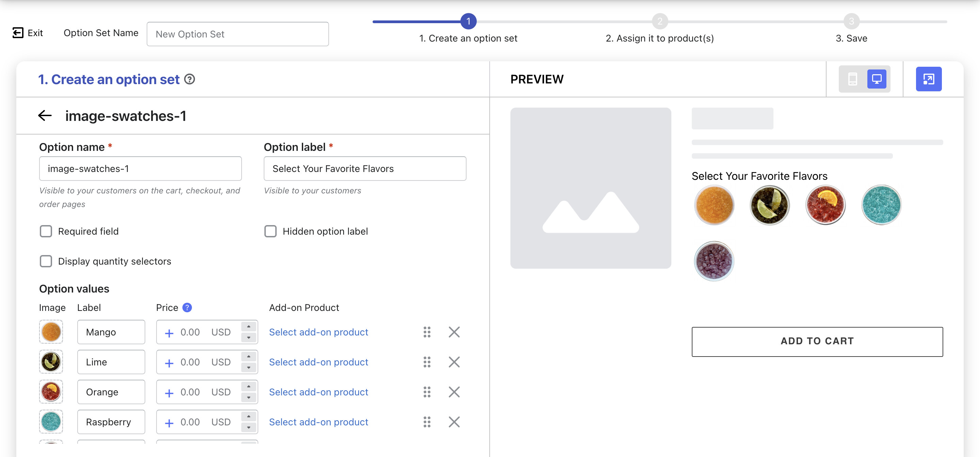The width and height of the screenshot is (980, 457).
Task: Go back using the arrow beside image-swatches-1
Action: (45, 116)
